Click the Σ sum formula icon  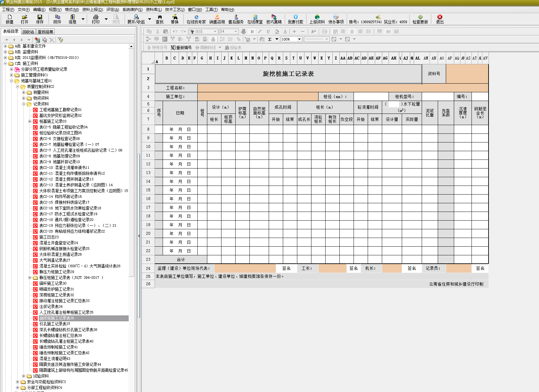click(270, 39)
